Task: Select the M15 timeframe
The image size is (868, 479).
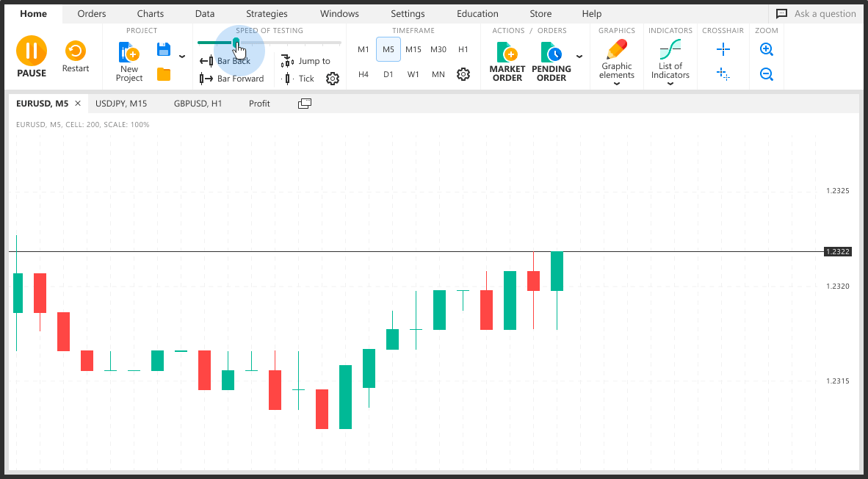Action: coord(413,49)
